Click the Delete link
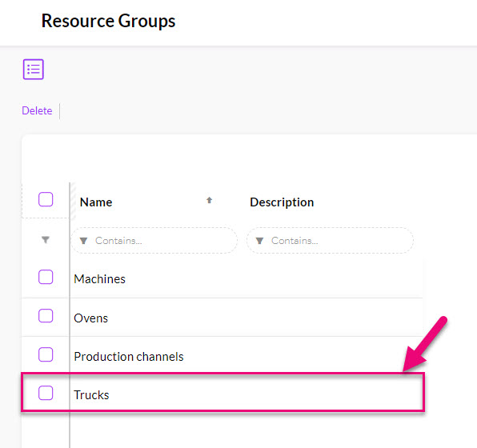This screenshot has height=448, width=477. click(x=37, y=110)
